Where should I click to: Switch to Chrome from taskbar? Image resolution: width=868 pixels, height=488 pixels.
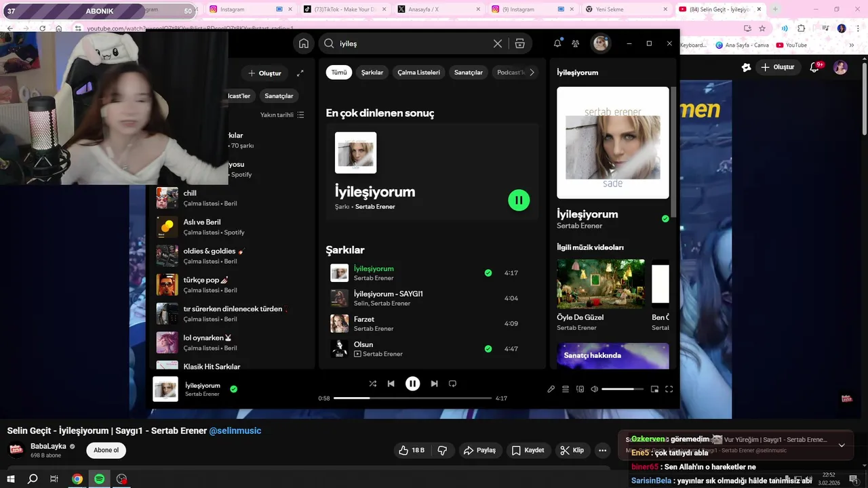pos(77,479)
